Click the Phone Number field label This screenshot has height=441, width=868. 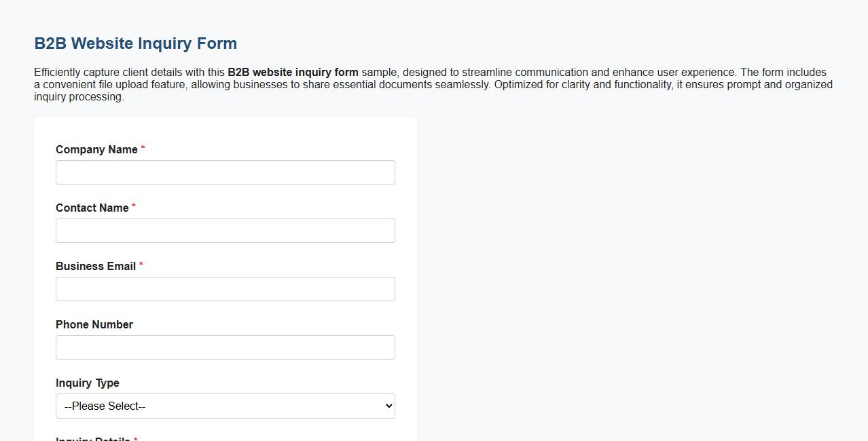coord(94,324)
